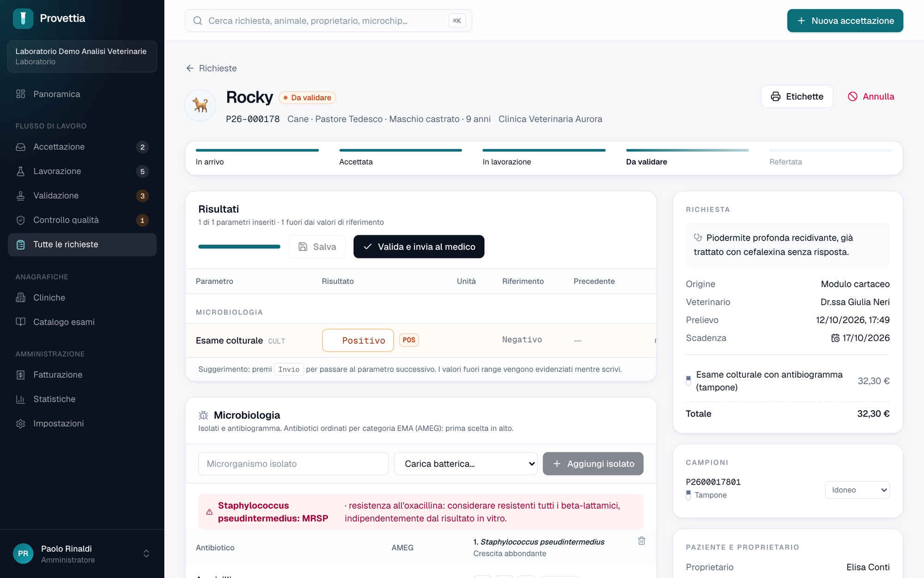The width and height of the screenshot is (924, 578).
Task: Focus the Microrganismo isolato field
Action: coord(293,464)
